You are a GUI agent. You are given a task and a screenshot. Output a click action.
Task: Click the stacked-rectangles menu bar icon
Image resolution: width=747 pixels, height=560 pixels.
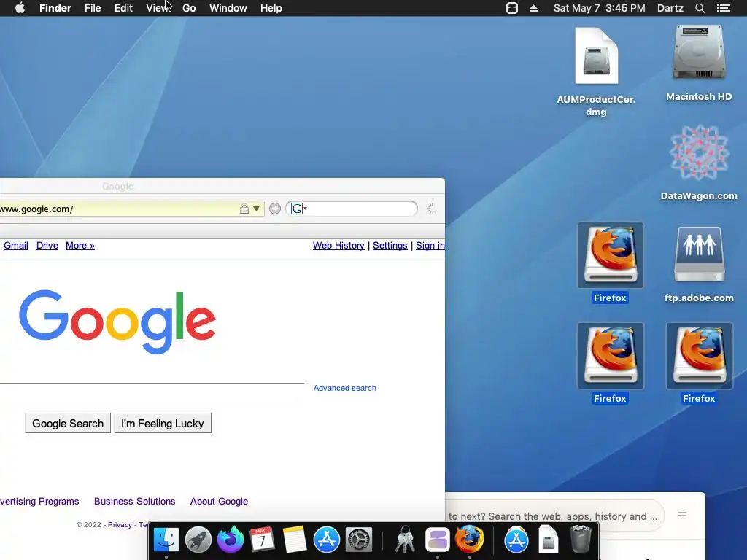click(512, 8)
